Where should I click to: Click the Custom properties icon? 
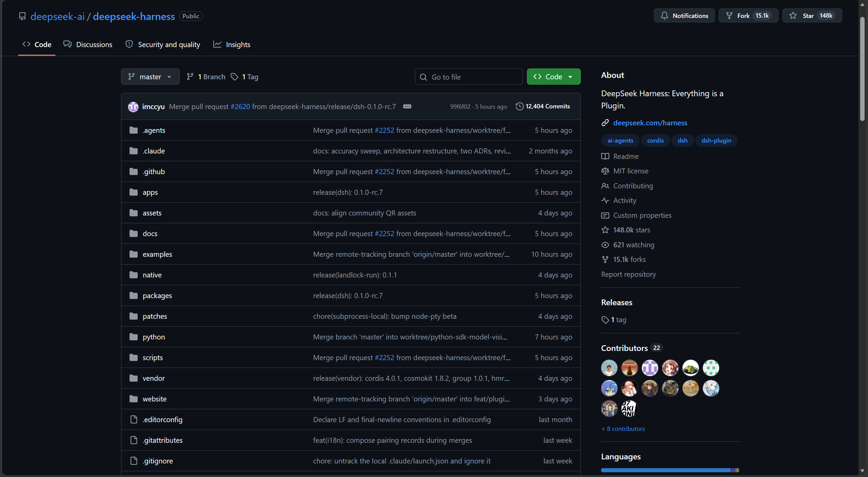click(x=605, y=215)
